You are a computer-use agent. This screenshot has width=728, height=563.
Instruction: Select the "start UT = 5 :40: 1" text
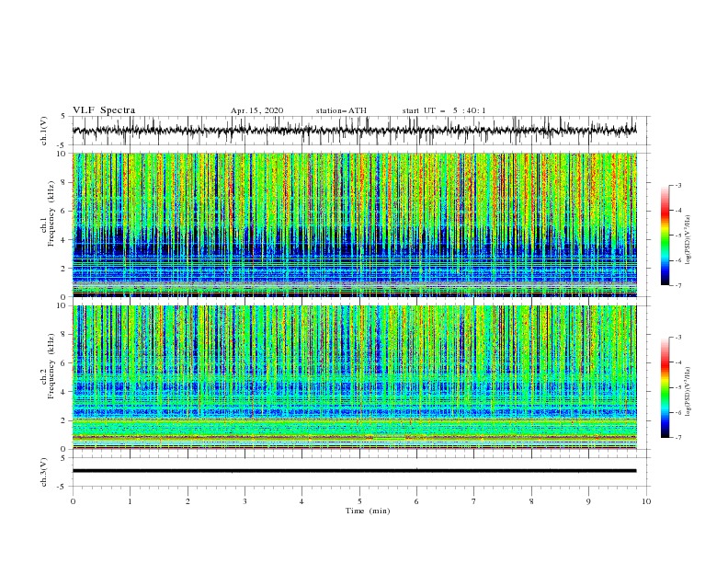coord(444,110)
